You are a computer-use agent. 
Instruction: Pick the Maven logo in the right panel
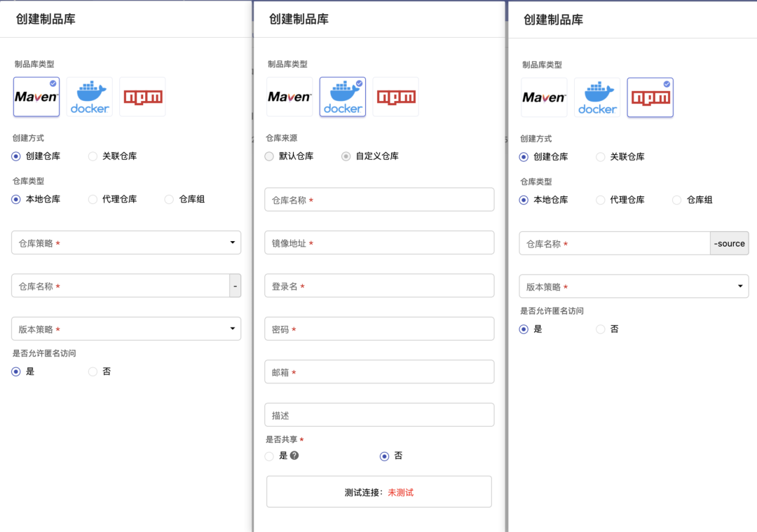pos(544,97)
